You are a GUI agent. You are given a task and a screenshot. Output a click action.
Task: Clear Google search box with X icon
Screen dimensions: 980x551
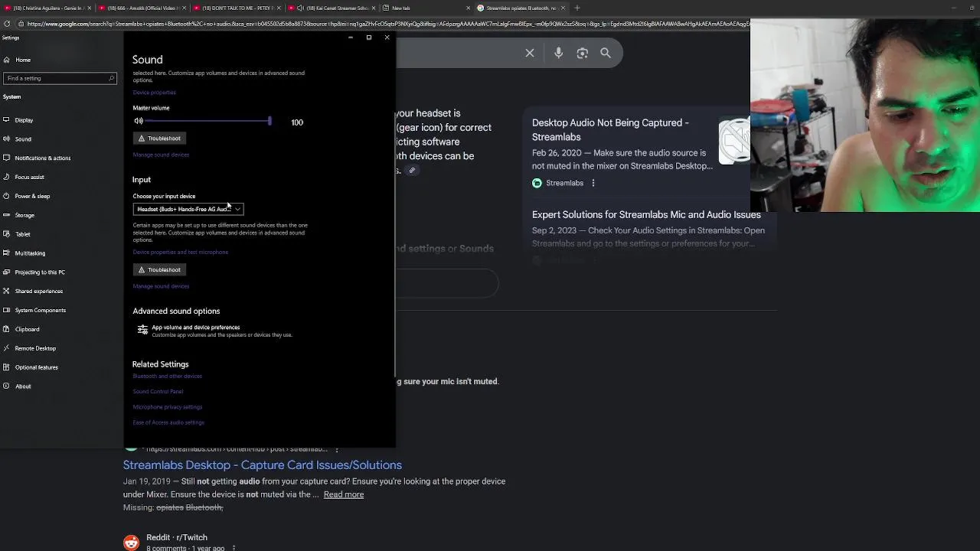pyautogui.click(x=530, y=53)
